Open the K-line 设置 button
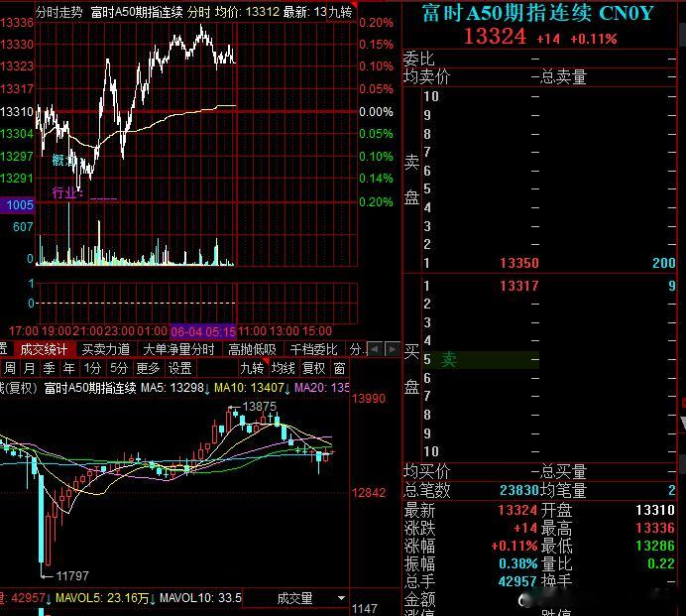 (x=179, y=368)
